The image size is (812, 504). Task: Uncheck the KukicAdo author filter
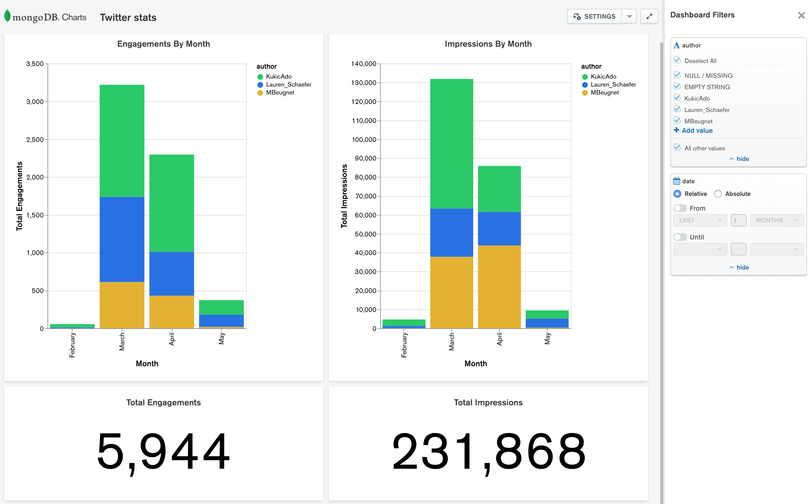pos(677,98)
